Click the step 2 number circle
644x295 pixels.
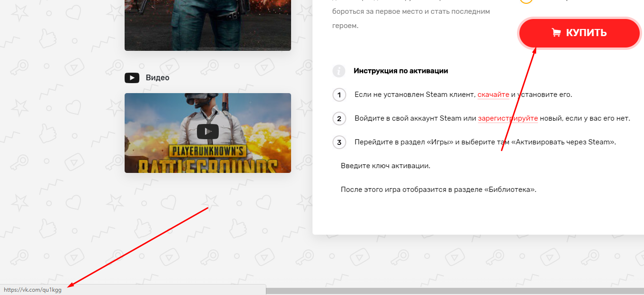click(x=339, y=118)
